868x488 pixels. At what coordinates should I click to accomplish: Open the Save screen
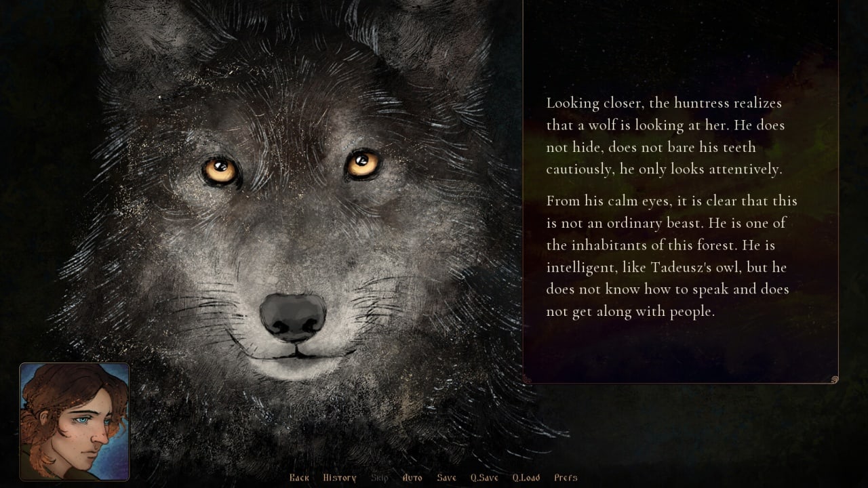point(447,478)
